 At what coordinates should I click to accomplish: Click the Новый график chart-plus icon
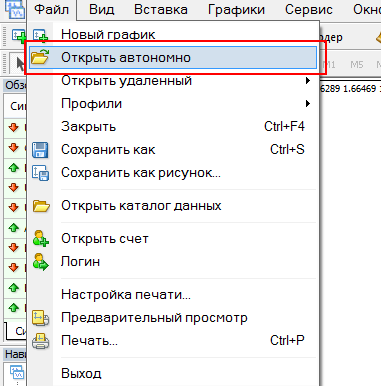coord(40,35)
